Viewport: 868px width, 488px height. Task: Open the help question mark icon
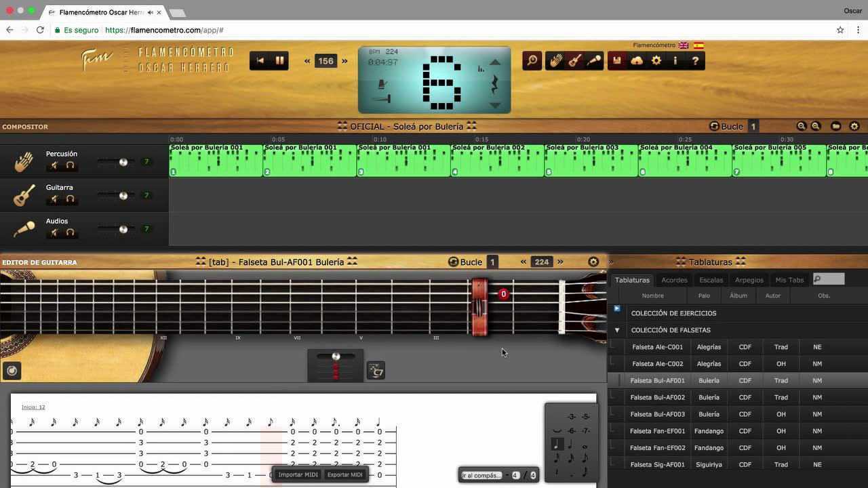coord(695,61)
